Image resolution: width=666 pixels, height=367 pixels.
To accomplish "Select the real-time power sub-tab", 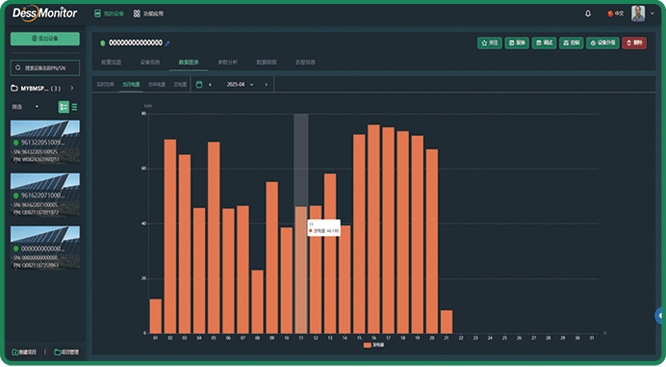I will tap(105, 85).
